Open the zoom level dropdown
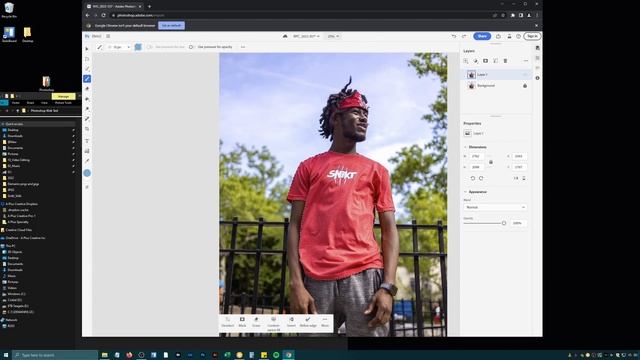The image size is (640, 360). (x=333, y=36)
